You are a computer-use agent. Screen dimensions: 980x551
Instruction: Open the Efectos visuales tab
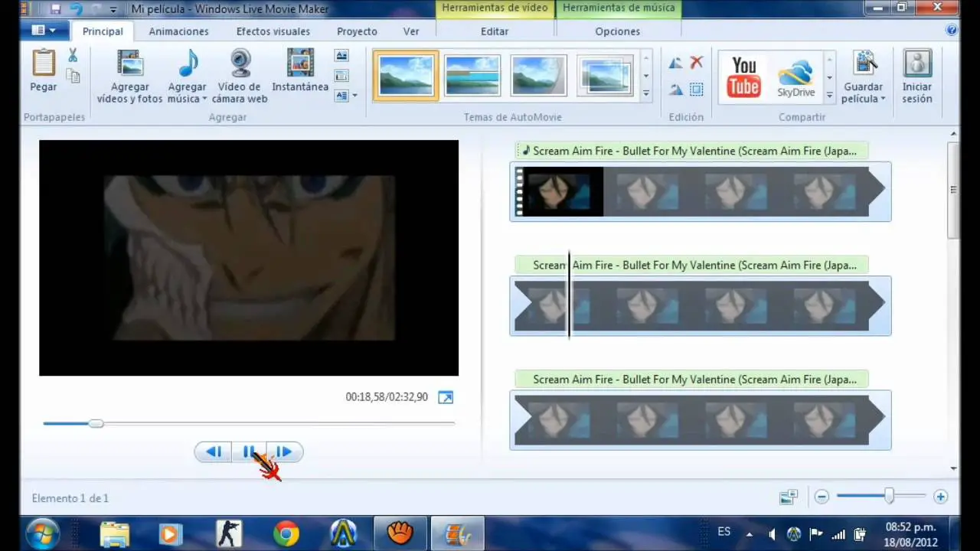click(273, 31)
